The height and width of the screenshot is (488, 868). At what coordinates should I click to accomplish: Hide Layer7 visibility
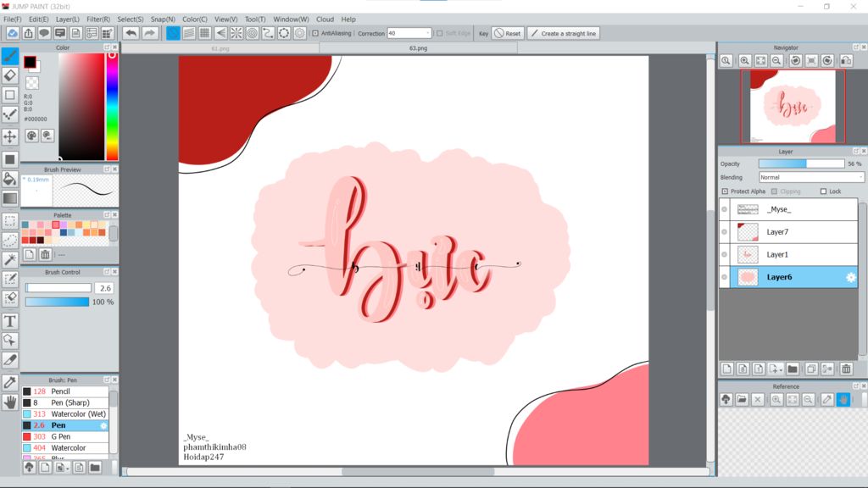click(x=724, y=232)
